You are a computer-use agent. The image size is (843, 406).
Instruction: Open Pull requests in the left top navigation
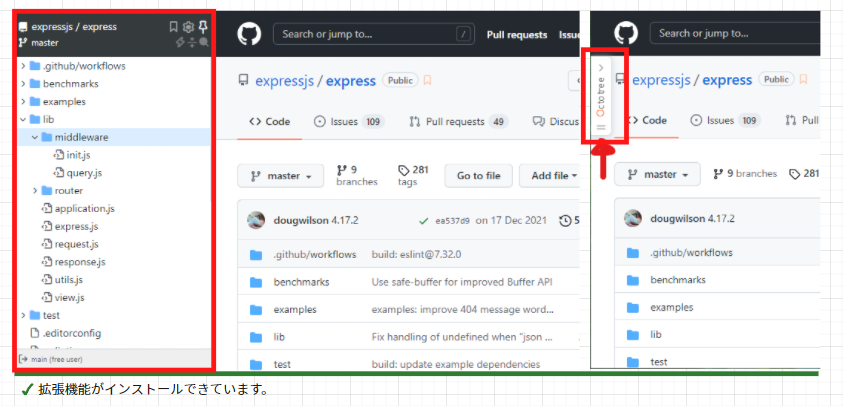[x=517, y=35]
